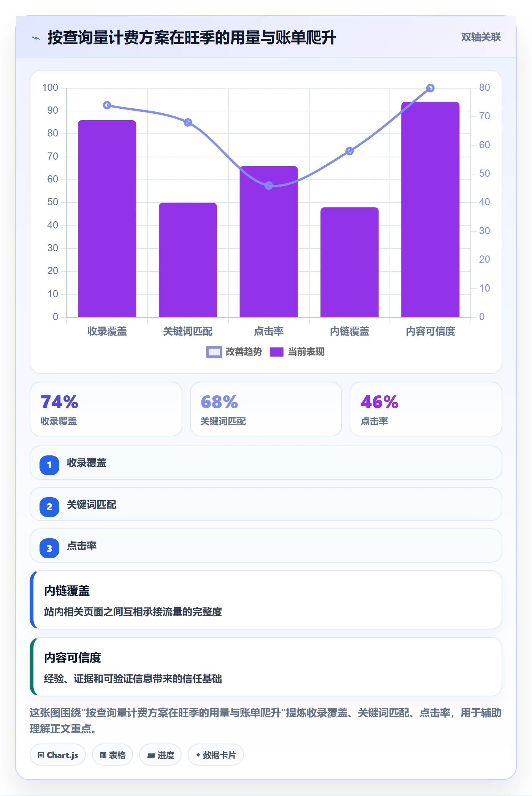The image size is (532, 796).
Task: Click the text 站内相关页面之间互相承接流量的完整度
Action: [133, 612]
